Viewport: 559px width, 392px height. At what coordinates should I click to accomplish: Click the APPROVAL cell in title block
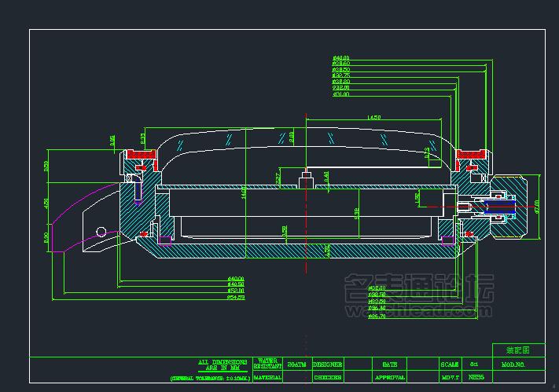coord(390,377)
